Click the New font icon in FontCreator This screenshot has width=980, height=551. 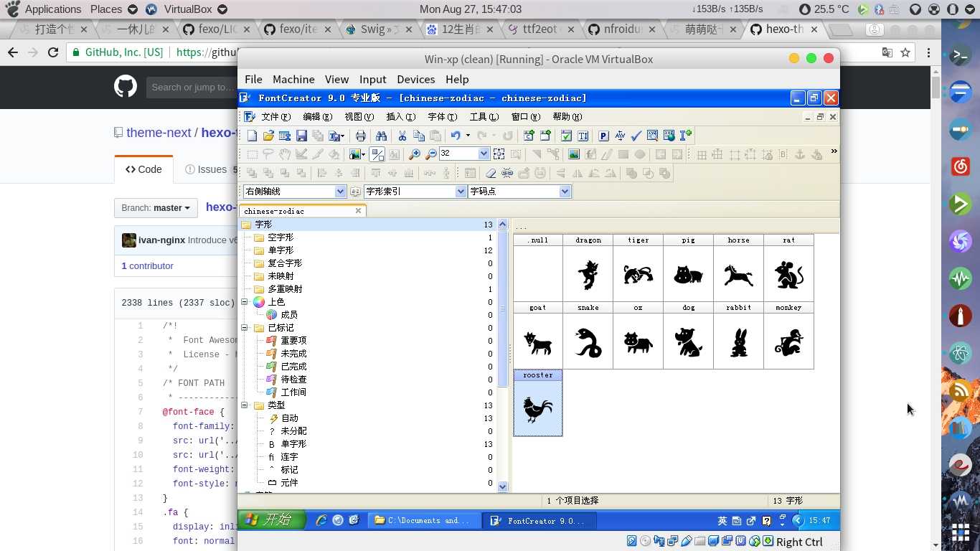click(x=252, y=136)
